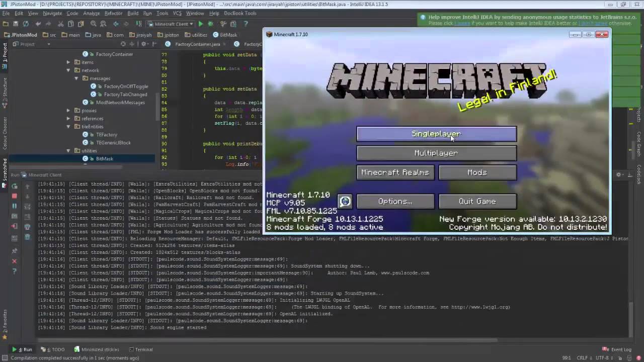The height and width of the screenshot is (362, 644).
Task: Expand the items folder in project tree
Action: pos(68,62)
